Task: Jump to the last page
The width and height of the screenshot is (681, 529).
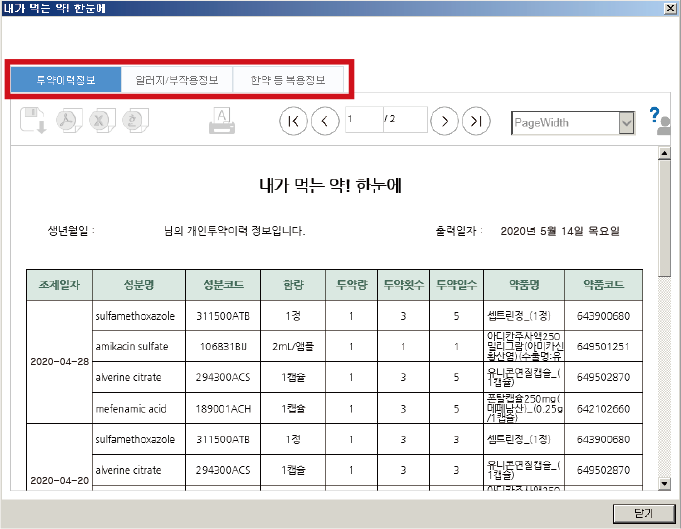Action: [x=476, y=121]
